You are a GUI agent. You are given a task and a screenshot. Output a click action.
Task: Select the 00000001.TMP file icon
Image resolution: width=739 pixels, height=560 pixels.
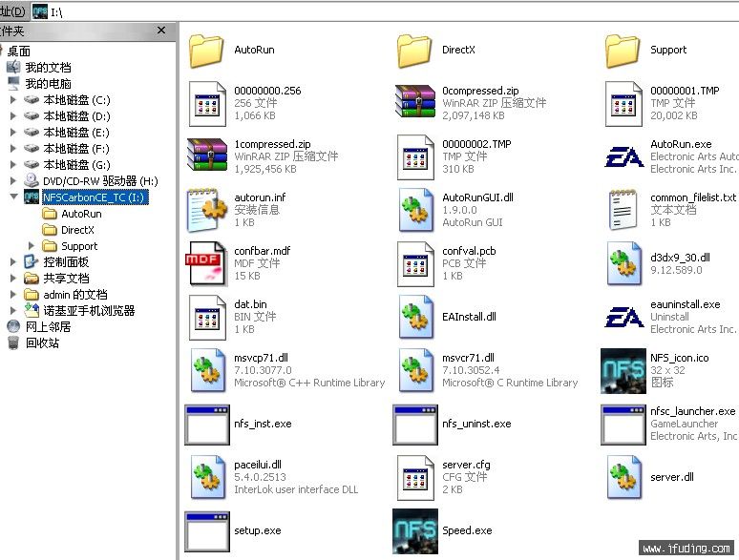pos(623,104)
